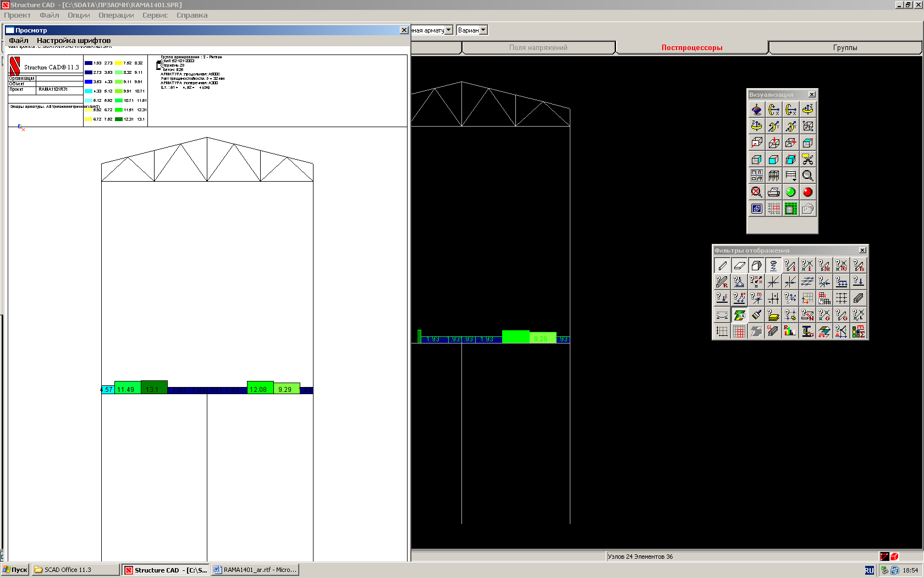Click the green grid fragment icon

point(791,209)
